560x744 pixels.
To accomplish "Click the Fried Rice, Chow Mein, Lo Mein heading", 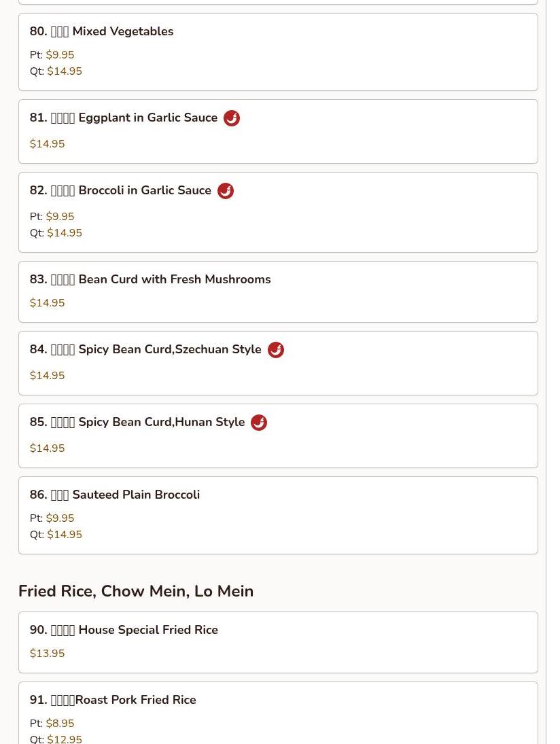I will tap(136, 591).
